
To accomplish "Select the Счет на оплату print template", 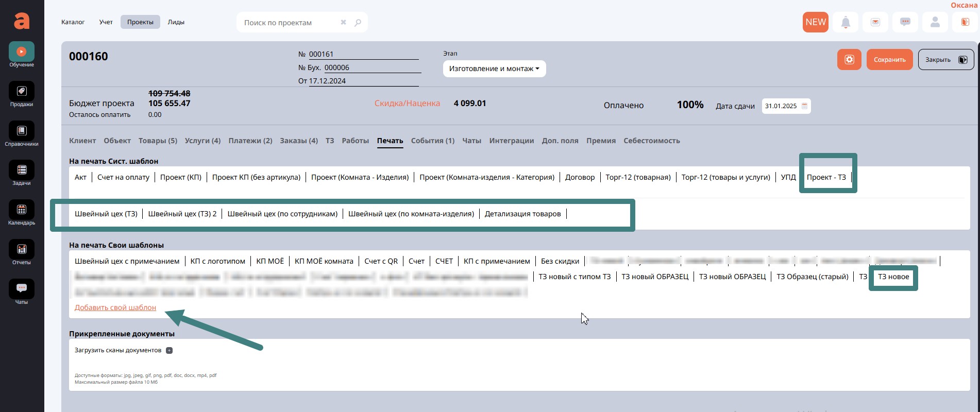I will pyautogui.click(x=123, y=177).
